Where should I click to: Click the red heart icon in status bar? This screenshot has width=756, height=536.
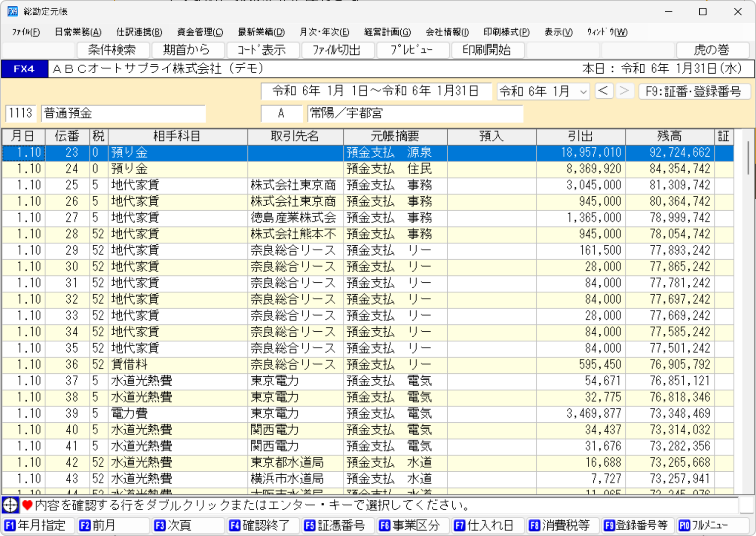[x=27, y=505]
